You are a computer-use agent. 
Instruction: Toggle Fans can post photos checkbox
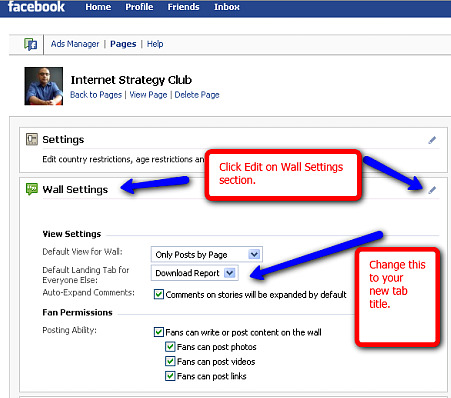coord(170,347)
